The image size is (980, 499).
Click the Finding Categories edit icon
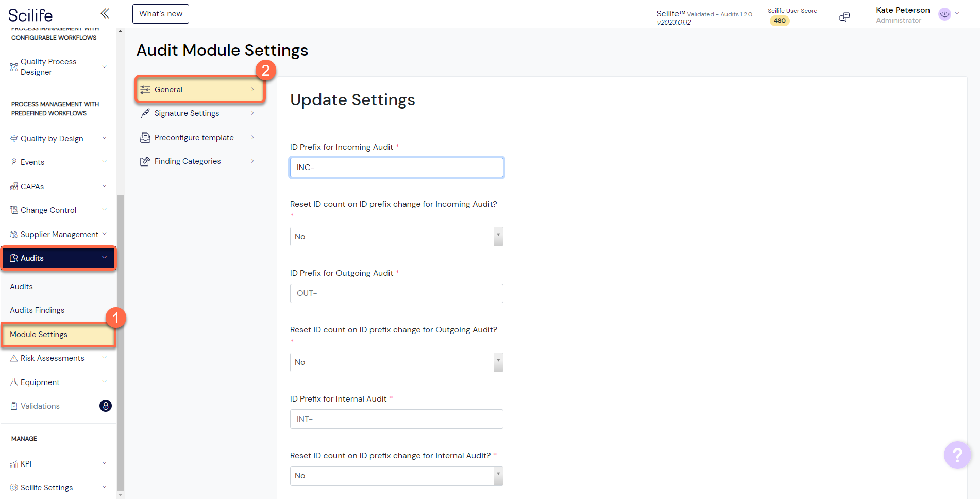[x=145, y=161]
